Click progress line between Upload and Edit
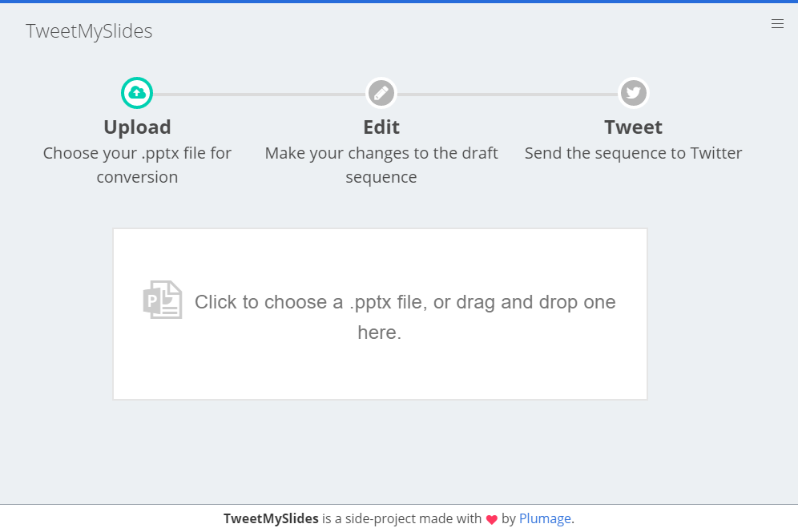Screen dimensions: 798x532 (259, 95)
